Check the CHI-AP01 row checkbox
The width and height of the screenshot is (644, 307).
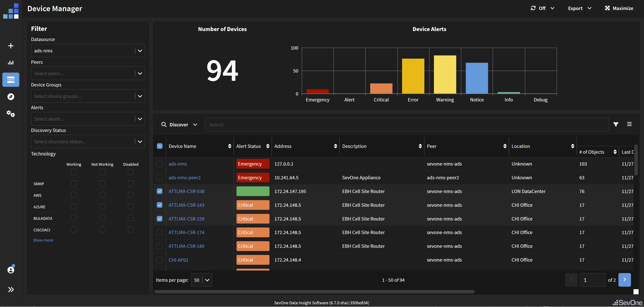pyautogui.click(x=160, y=260)
